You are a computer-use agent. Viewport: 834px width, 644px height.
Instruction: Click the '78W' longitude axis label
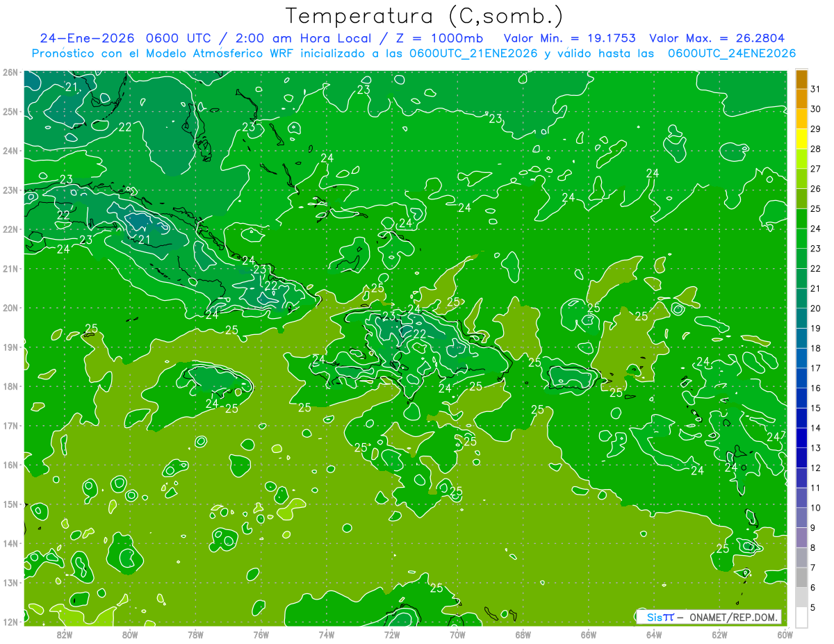point(195,634)
